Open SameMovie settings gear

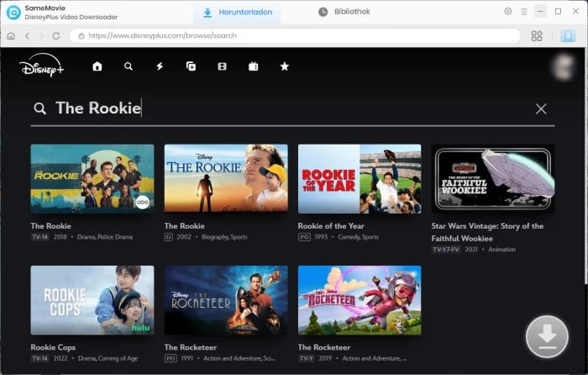tap(507, 12)
